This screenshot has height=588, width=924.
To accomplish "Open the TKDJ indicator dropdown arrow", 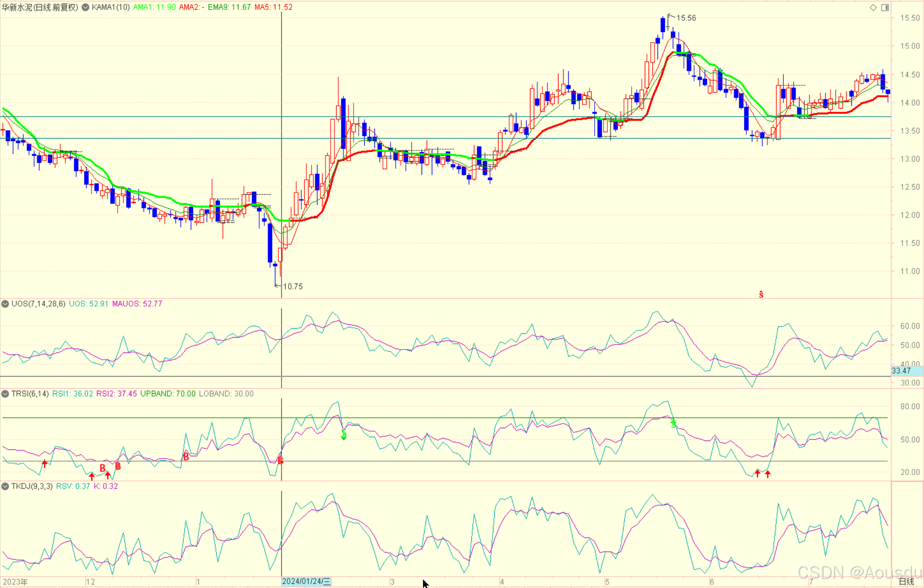I will [x=5, y=486].
